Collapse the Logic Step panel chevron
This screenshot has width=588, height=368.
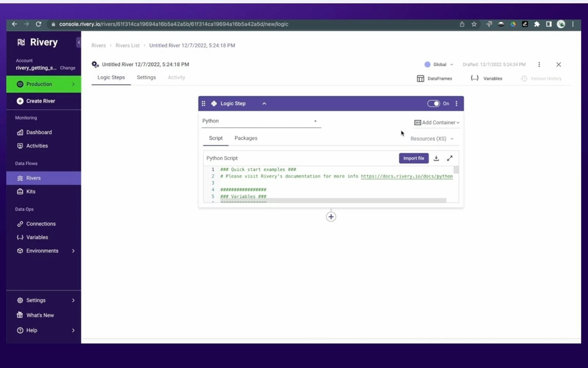264,103
